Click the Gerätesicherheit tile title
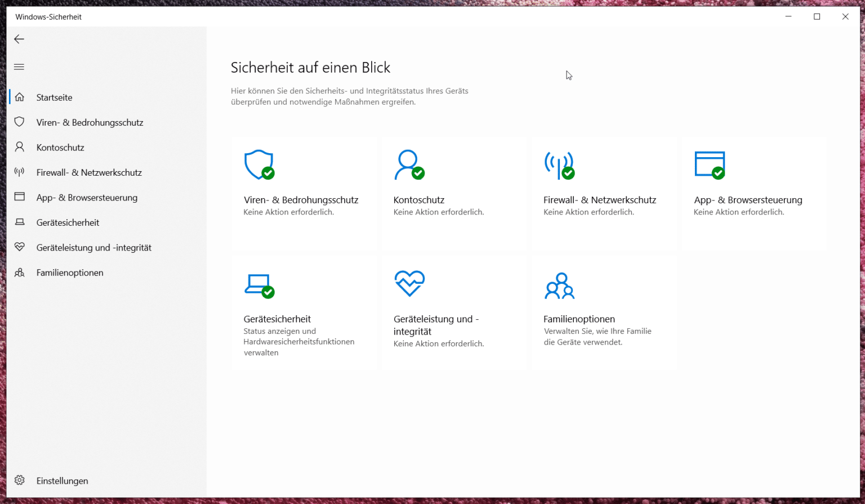Screen dimensions: 865x504 pyautogui.click(x=277, y=319)
